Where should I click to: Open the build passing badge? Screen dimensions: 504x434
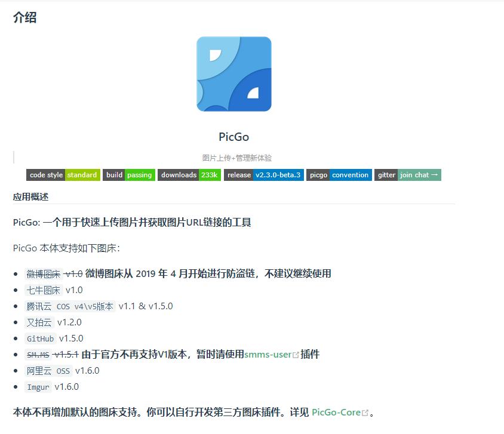129,175
